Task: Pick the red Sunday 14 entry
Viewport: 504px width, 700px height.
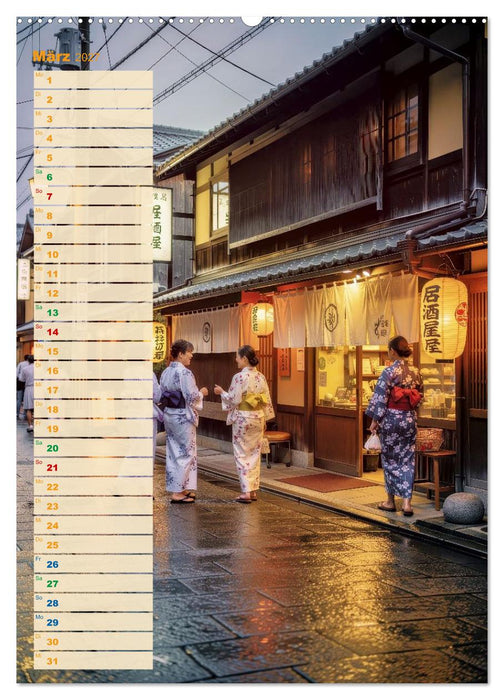Action: (x=93, y=332)
